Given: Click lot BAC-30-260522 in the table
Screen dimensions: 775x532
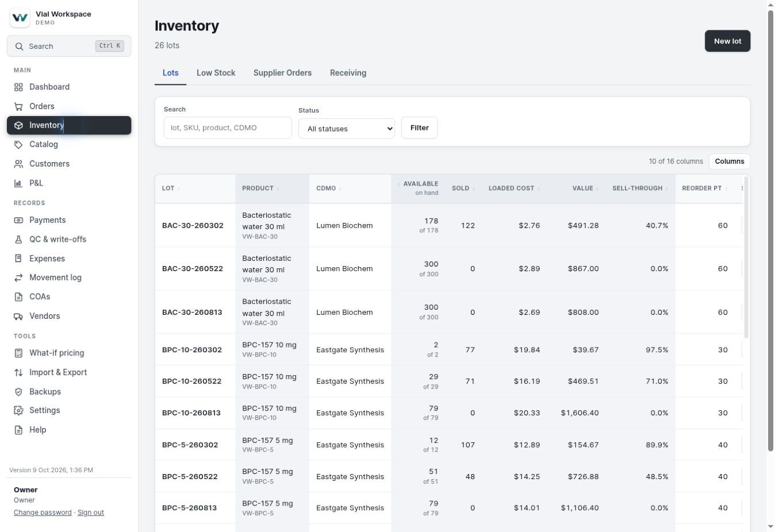Looking at the screenshot, I should point(193,269).
